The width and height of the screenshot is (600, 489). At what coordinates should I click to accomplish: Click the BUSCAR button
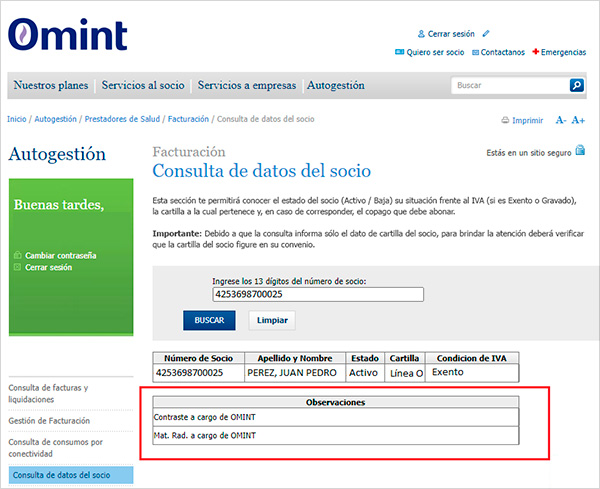click(209, 320)
